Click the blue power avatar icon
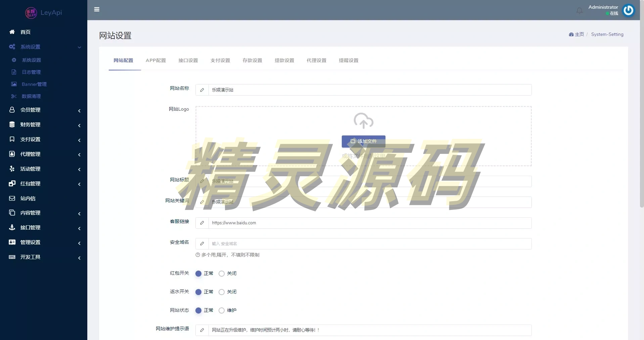The height and width of the screenshot is (340, 644). click(629, 10)
